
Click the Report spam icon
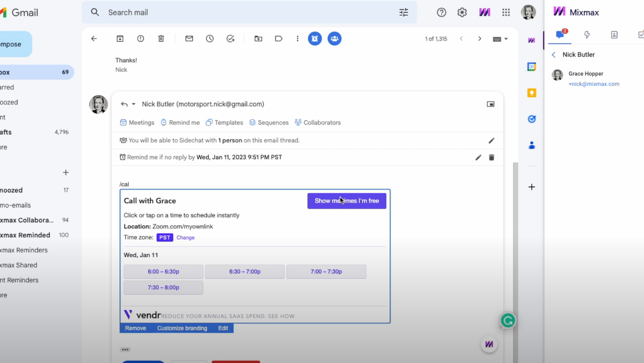140,39
